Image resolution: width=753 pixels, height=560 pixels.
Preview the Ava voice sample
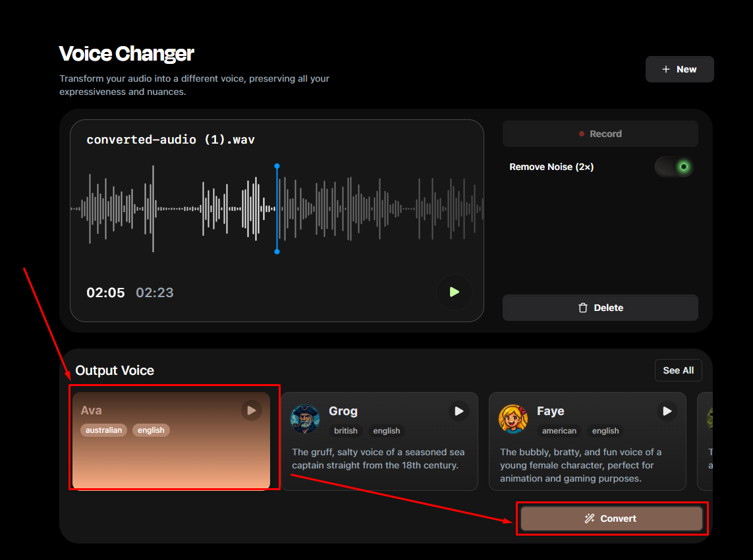pyautogui.click(x=251, y=410)
